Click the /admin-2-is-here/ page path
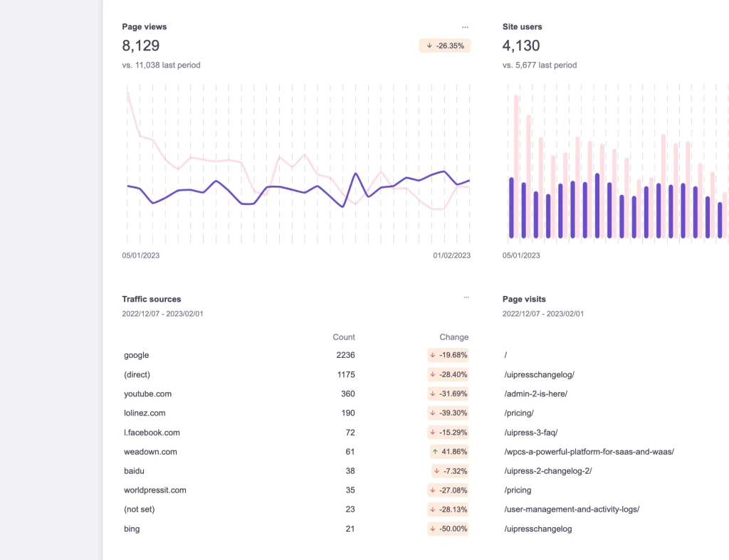The height and width of the screenshot is (560, 729). (535, 393)
